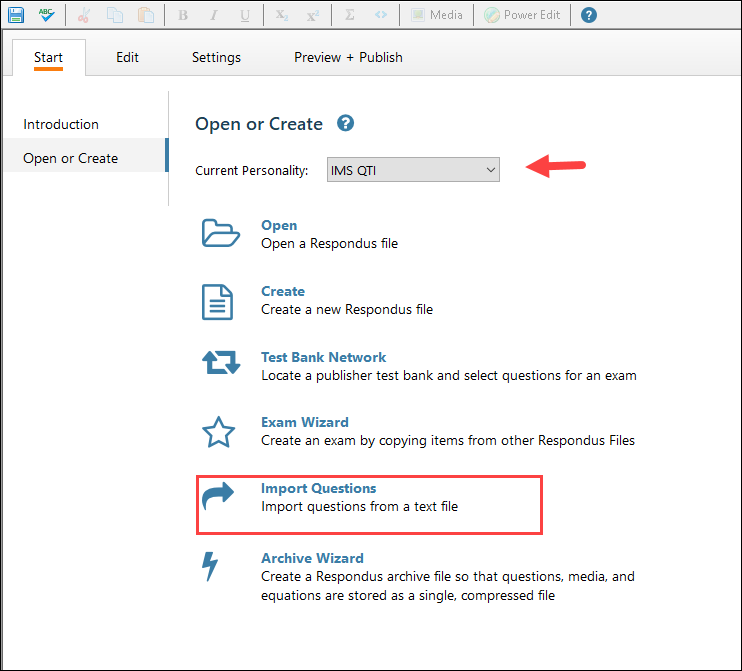Open Power Edit from toolbar
This screenshot has width=742, height=671.
(x=522, y=15)
